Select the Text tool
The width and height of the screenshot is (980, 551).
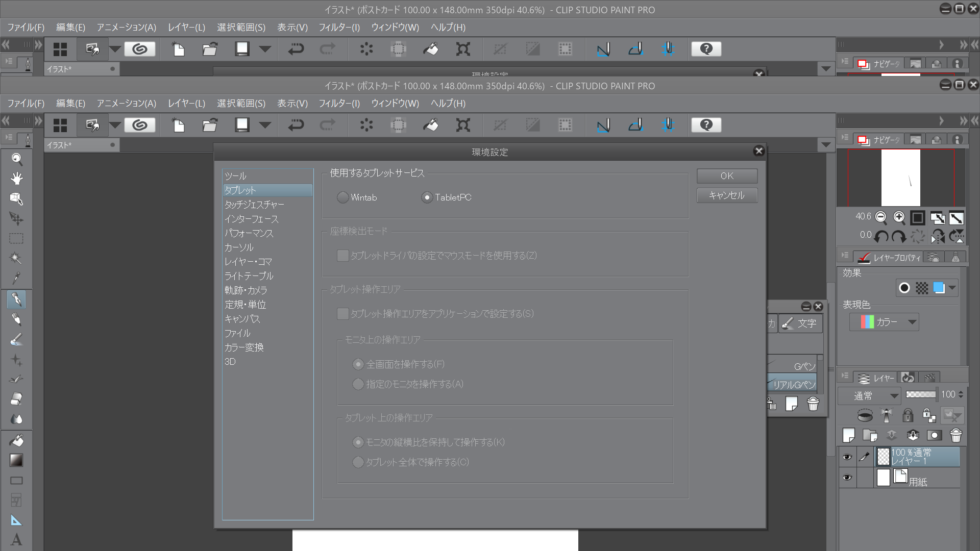tap(16, 540)
